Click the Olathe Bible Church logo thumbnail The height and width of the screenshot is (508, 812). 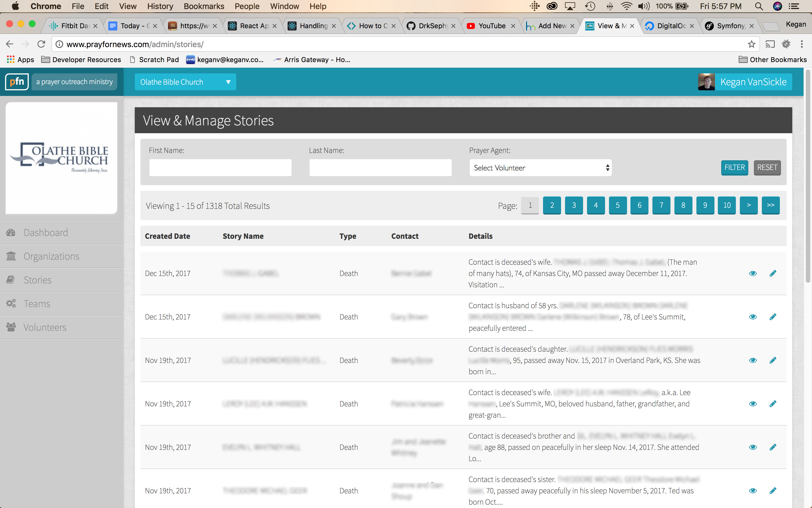pos(61,158)
